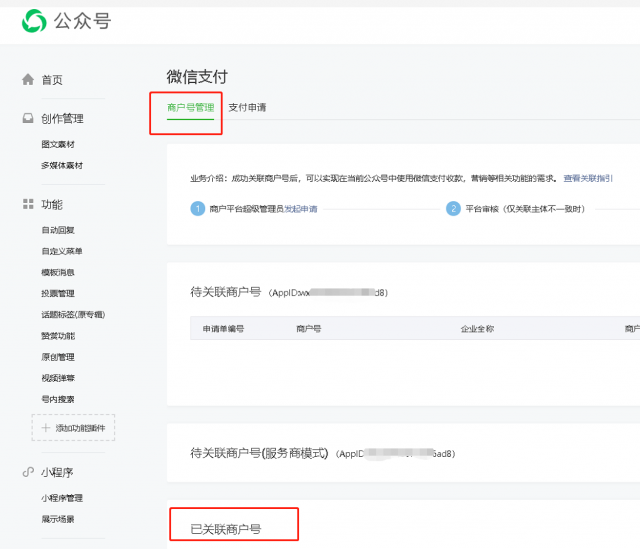Image resolution: width=640 pixels, height=549 pixels.
Task: Open 首页 in the sidebar
Action: 52,80
